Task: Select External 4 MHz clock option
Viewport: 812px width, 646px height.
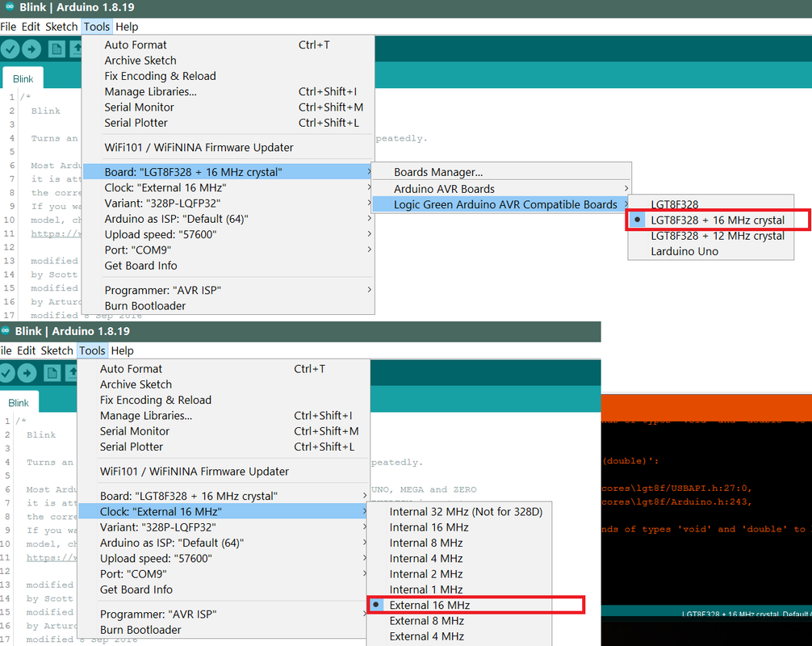Action: click(x=459, y=636)
